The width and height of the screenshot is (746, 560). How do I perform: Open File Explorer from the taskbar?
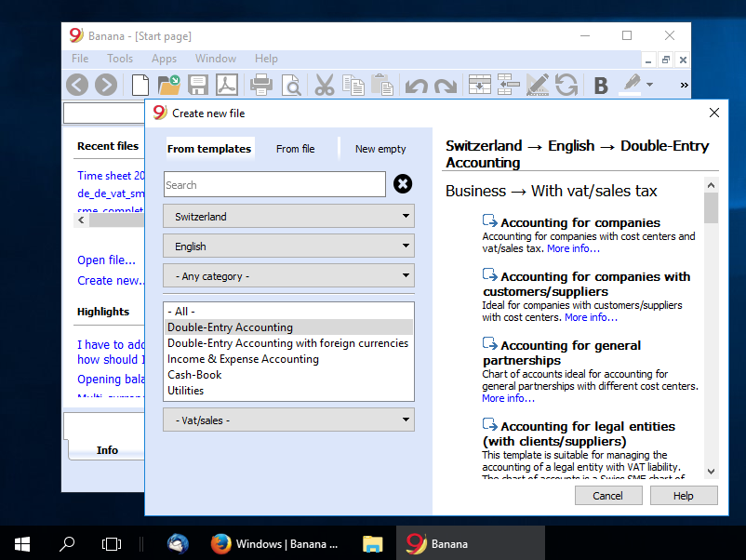pos(372,544)
